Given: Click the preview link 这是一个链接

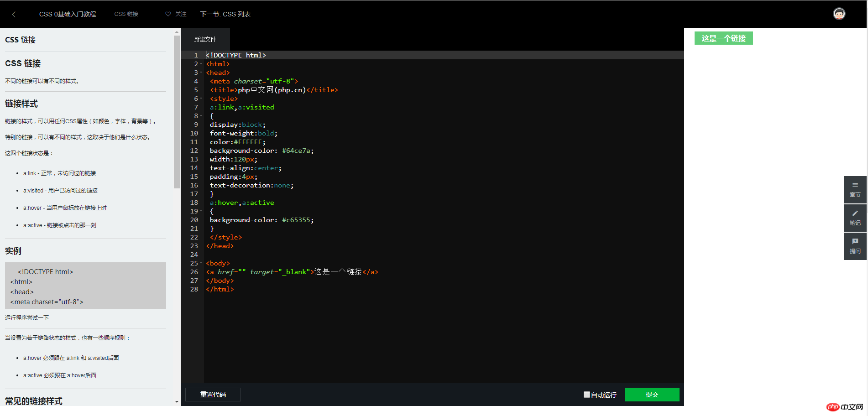Looking at the screenshot, I should click(723, 38).
